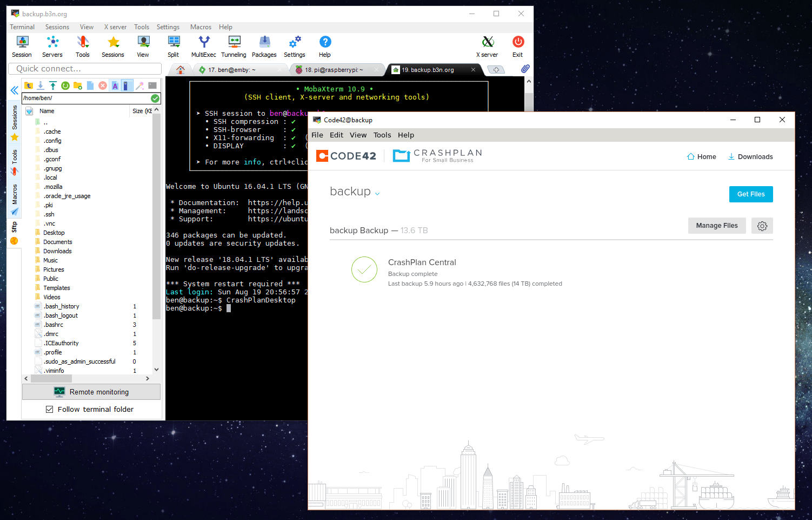
Task: Open a new terminal tab
Action: tap(496, 70)
